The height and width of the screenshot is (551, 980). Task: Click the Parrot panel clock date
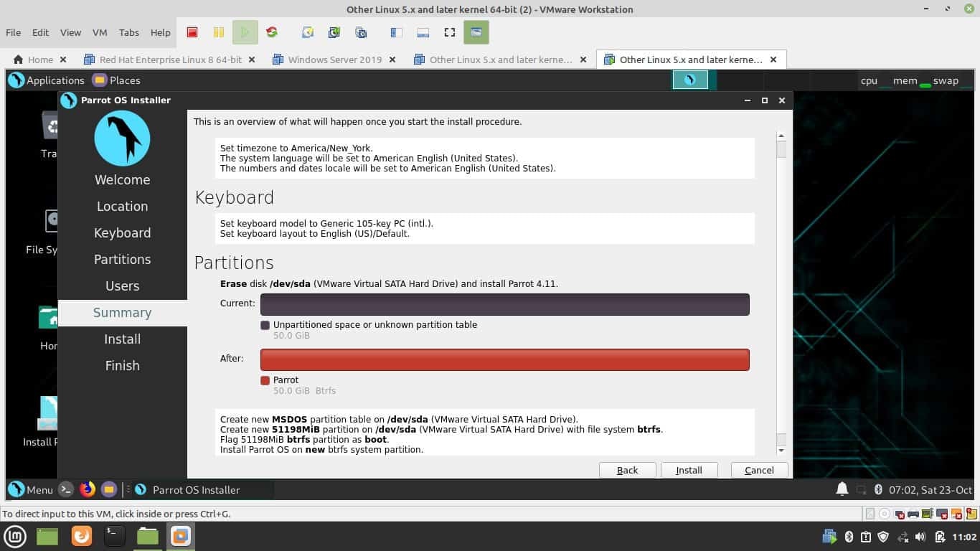930,490
